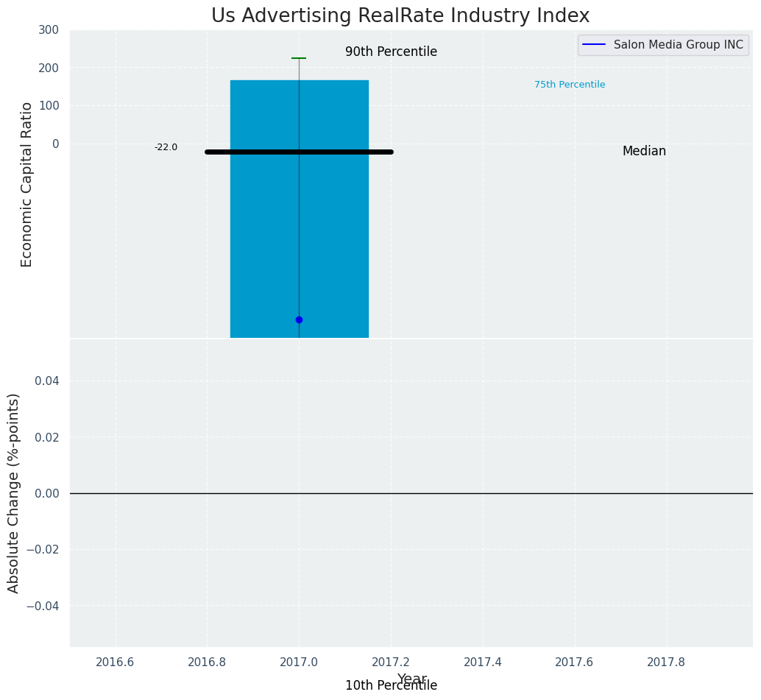This screenshot has width=761, height=700.
Task: Click the green 90th percentile cap marker
Action: click(x=299, y=58)
